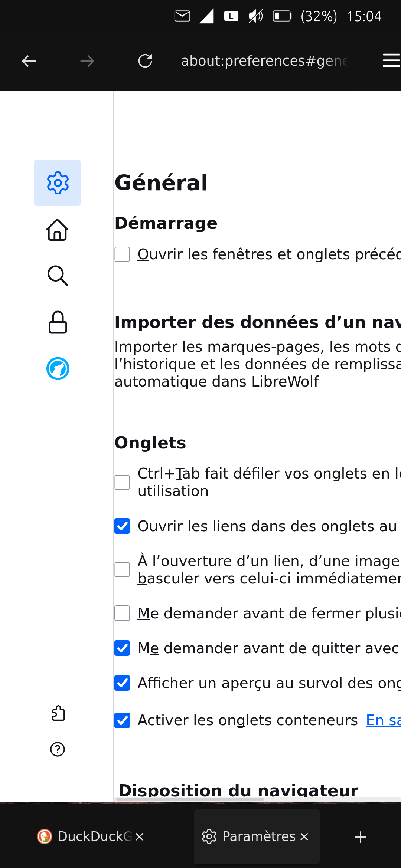
Task: Disable 'Activer les onglets conteneurs'
Action: click(122, 720)
